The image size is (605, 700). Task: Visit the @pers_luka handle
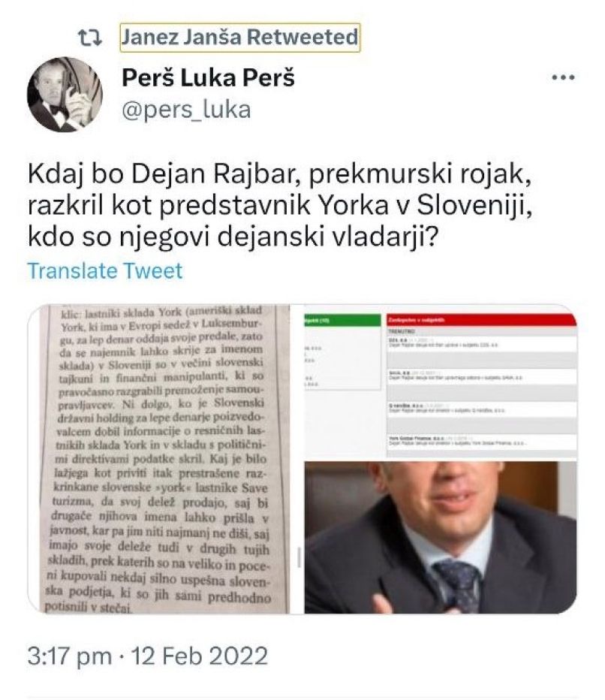[x=186, y=110]
